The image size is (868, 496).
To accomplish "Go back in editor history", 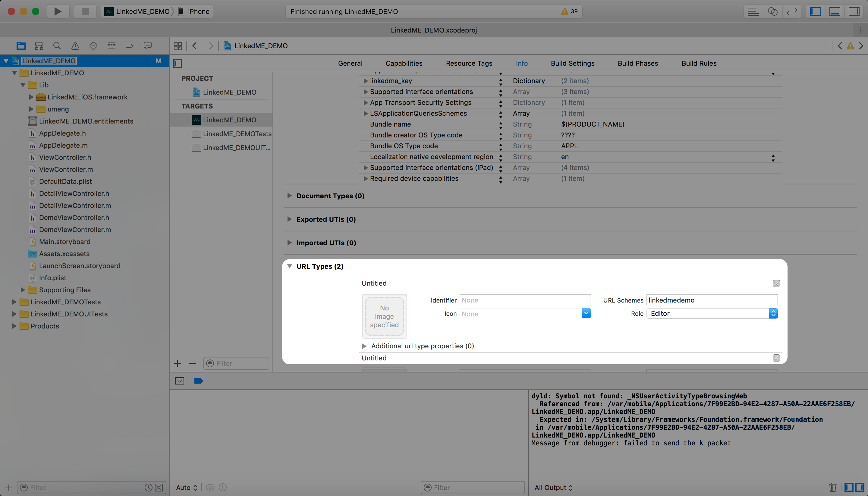I will [x=194, y=46].
